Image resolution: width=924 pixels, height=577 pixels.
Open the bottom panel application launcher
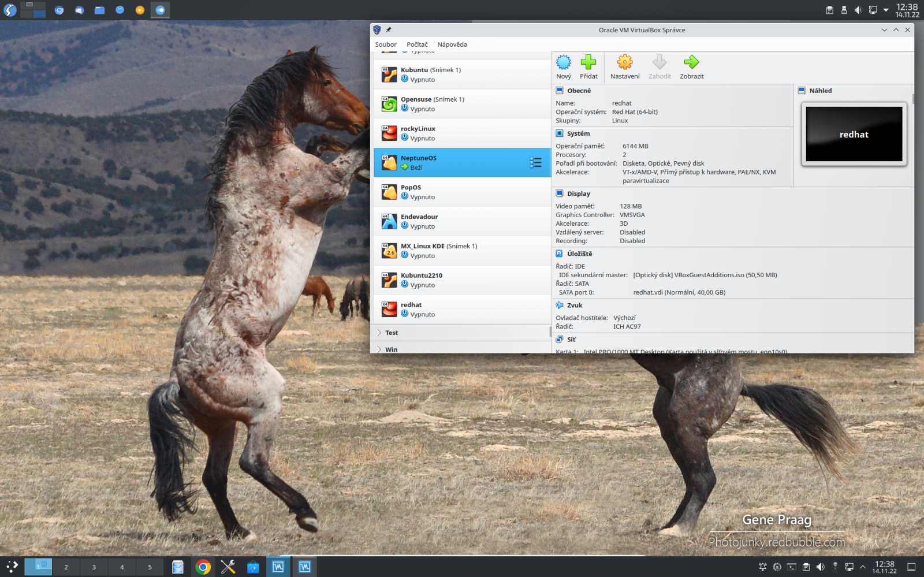click(12, 567)
